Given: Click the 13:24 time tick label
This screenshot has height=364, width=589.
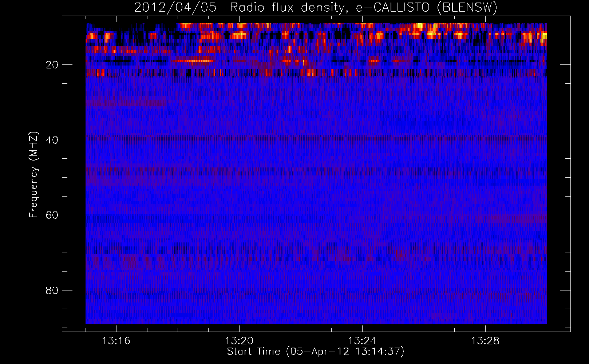Looking at the screenshot, I should 362,341.
